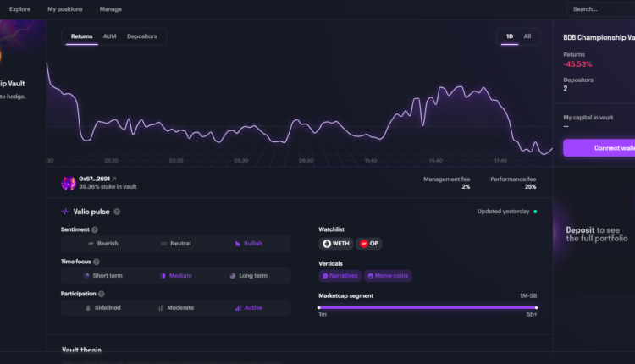
Task: Click the OP token chip
Action: click(368, 243)
